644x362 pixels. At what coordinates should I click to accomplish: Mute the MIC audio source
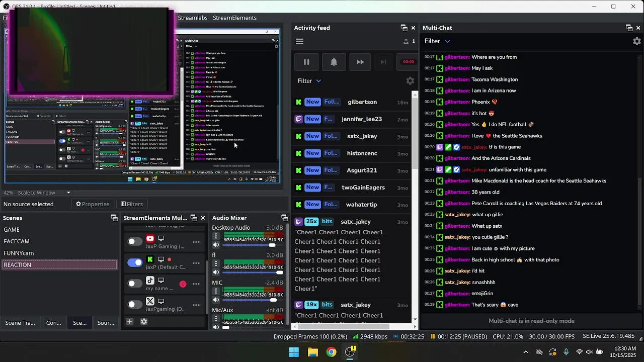click(x=216, y=300)
